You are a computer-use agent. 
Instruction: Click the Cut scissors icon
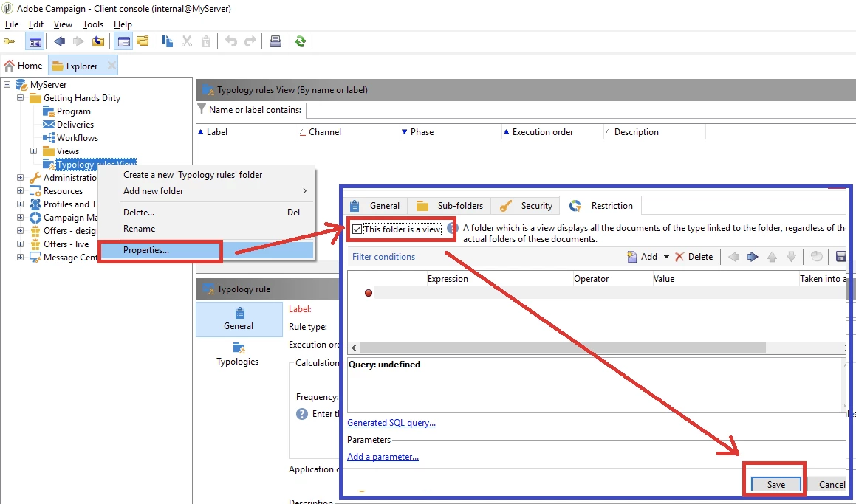(187, 41)
